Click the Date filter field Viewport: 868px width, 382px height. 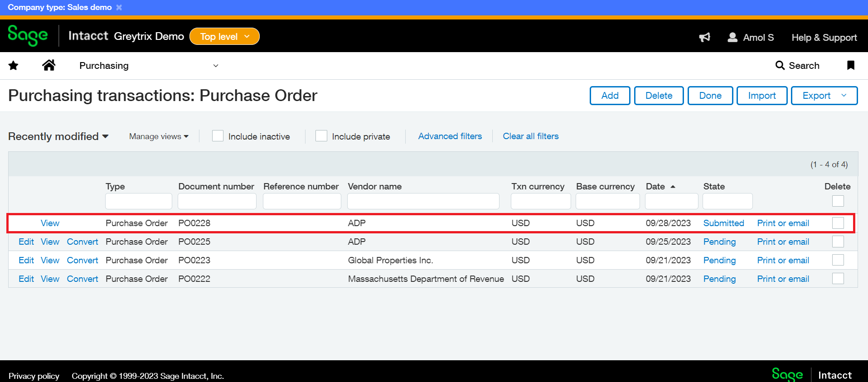[672, 201]
